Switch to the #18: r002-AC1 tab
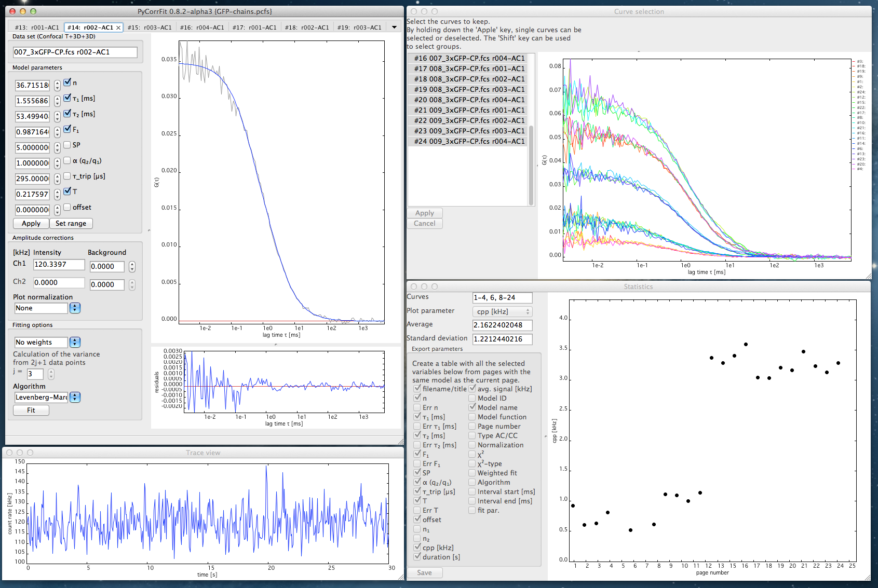This screenshot has width=878, height=588. tap(307, 27)
